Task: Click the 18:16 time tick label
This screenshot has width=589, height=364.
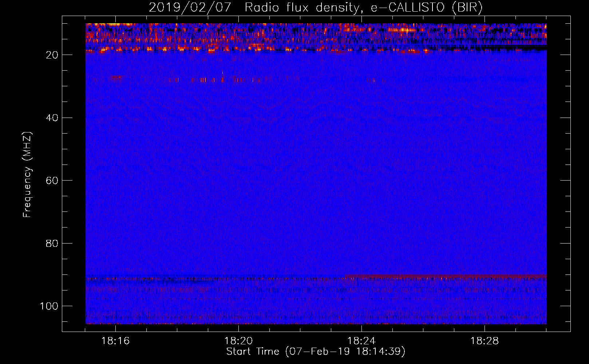Action: (115, 341)
